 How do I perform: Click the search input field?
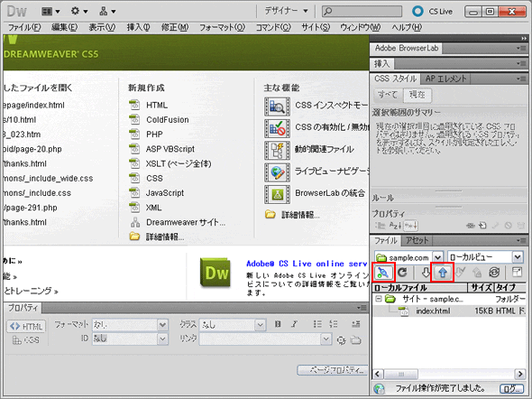point(362,11)
